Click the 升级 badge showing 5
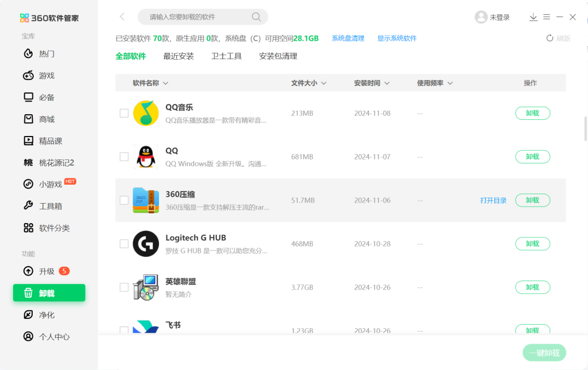Viewport: 588px width, 370px height. click(x=64, y=271)
